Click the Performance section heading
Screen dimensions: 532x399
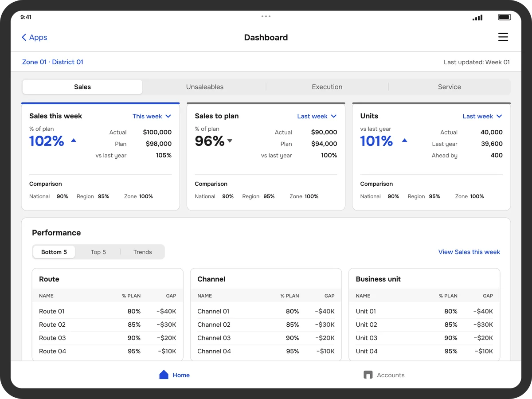(x=56, y=233)
